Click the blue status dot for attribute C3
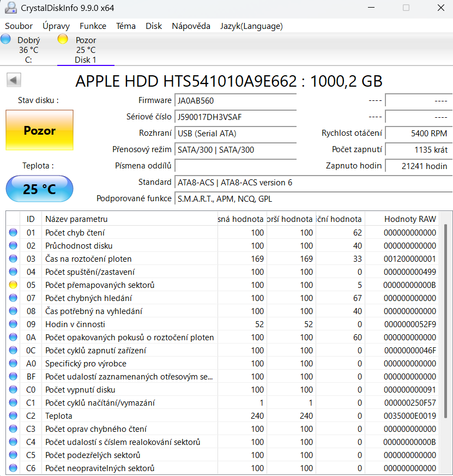Viewport: 453px width, 476px height. pyautogui.click(x=13, y=429)
